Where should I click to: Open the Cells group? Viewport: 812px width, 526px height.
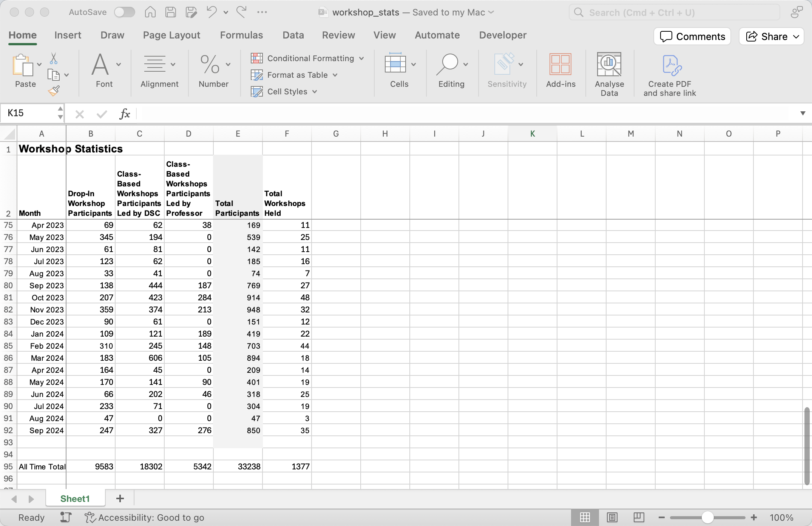399,71
